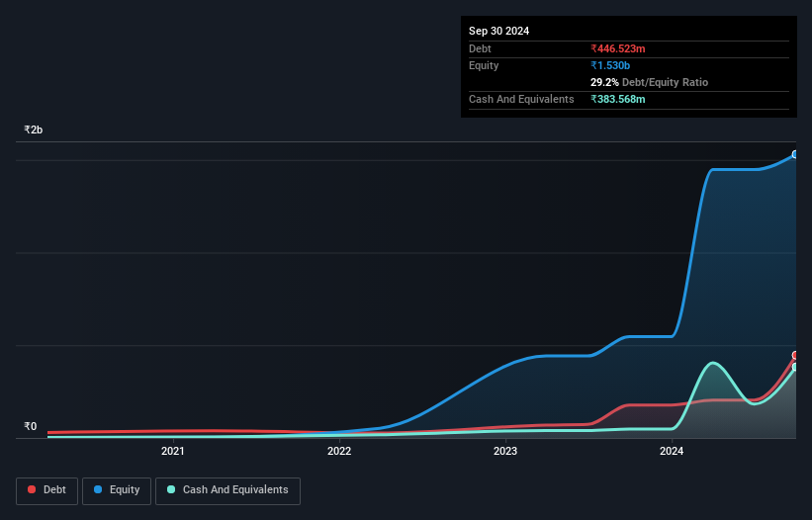Toggle the Cash And Equivalents legend button
The image size is (812, 520).
tap(227, 490)
